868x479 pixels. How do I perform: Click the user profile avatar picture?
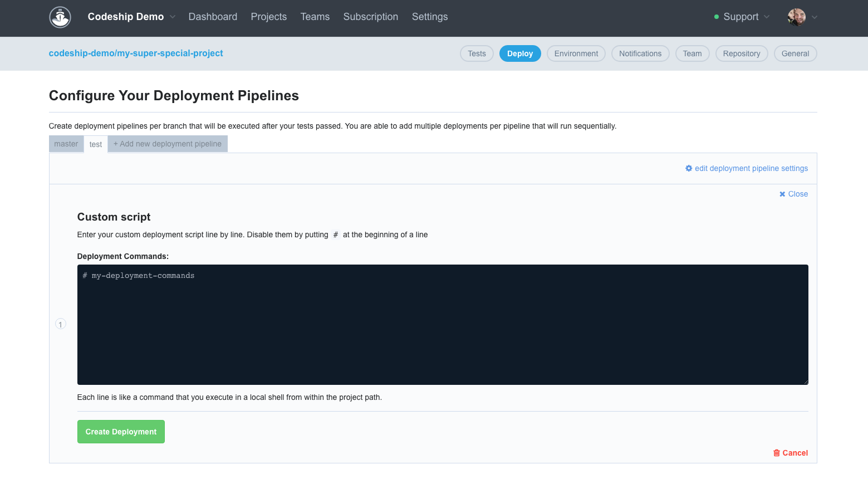(x=798, y=17)
